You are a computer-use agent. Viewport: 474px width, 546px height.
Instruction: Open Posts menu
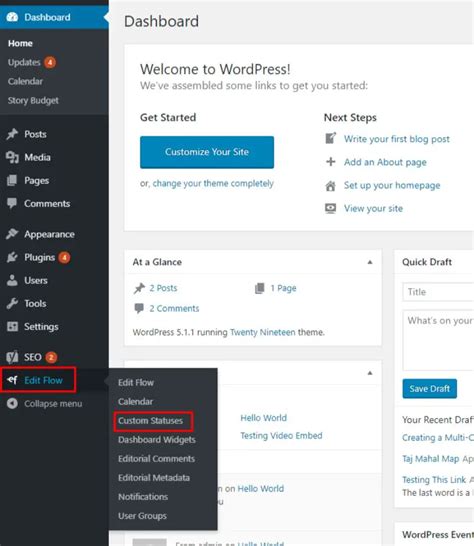click(x=35, y=134)
